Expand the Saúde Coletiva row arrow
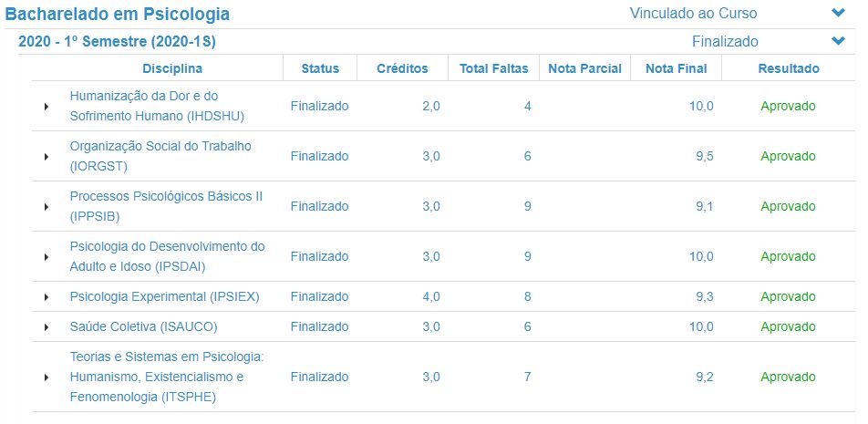This screenshot has height=424, width=868. 46,327
